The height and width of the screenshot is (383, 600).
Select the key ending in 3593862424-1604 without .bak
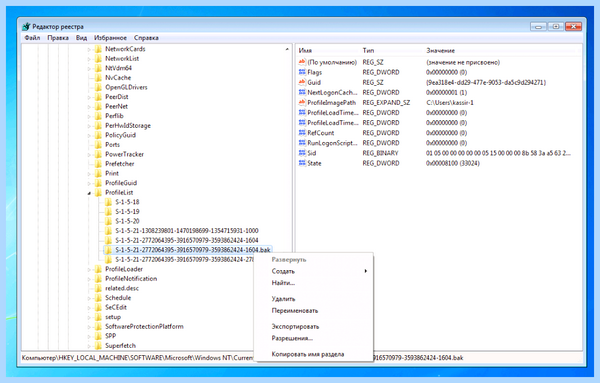pos(187,240)
